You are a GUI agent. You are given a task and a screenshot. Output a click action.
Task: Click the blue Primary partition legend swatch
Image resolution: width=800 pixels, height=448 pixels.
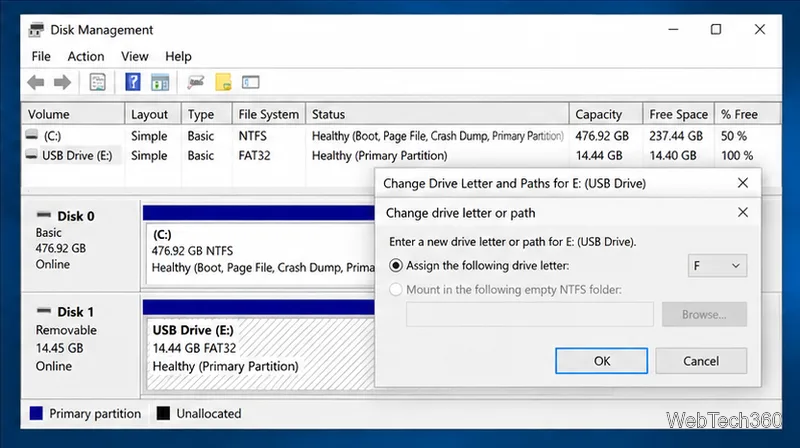pyautogui.click(x=36, y=413)
